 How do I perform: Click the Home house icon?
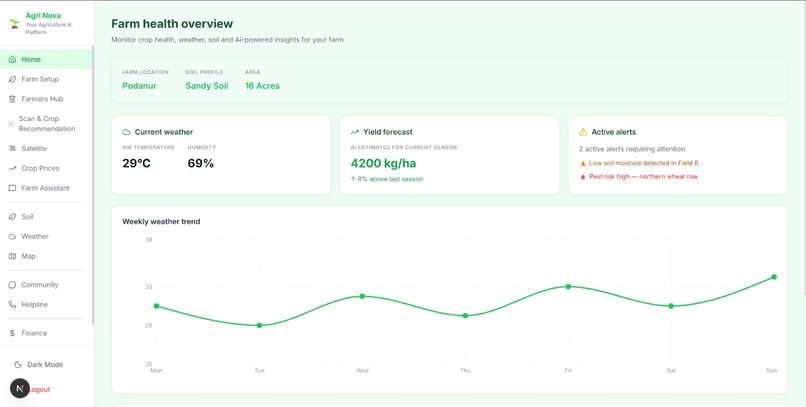[x=12, y=60]
